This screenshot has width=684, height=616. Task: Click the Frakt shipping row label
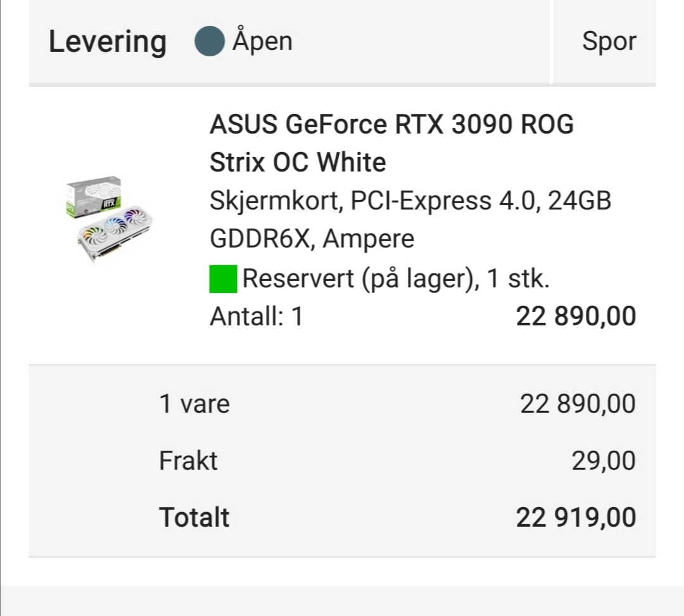coord(188,461)
